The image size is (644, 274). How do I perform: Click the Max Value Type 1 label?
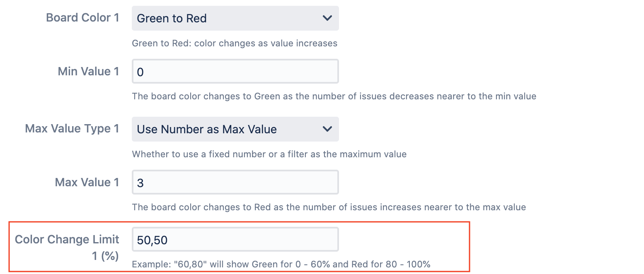point(72,128)
